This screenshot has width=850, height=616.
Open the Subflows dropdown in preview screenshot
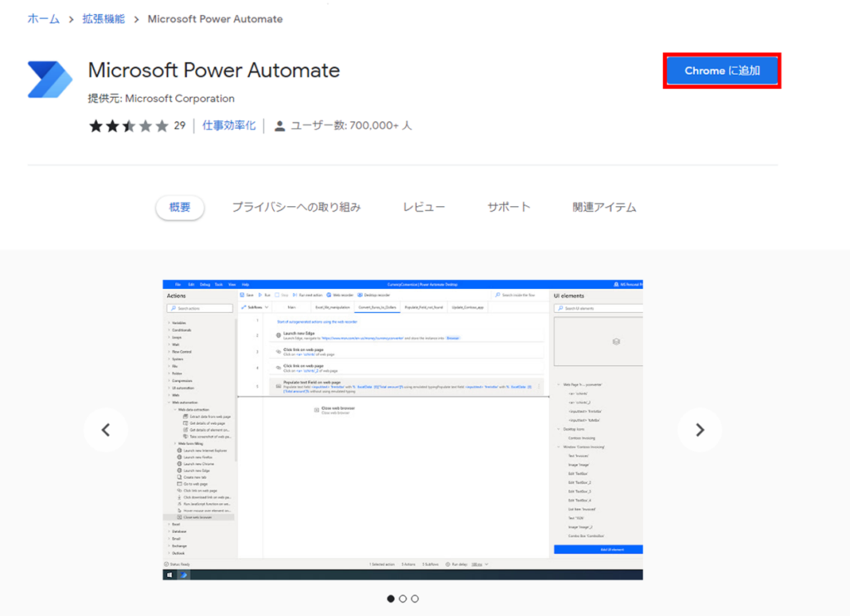coord(255,307)
